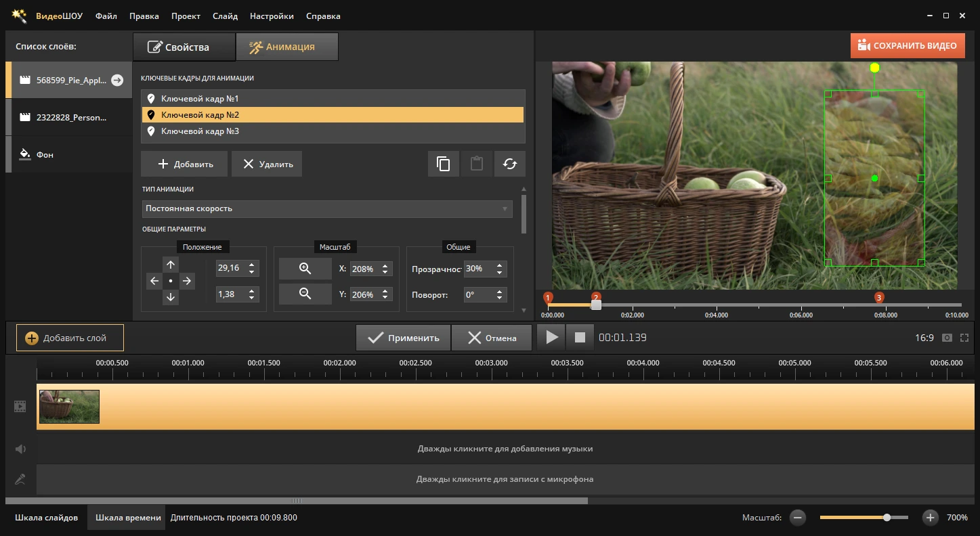The image size is (980, 536).
Task: Click the microphone recording track icon
Action: (20, 479)
